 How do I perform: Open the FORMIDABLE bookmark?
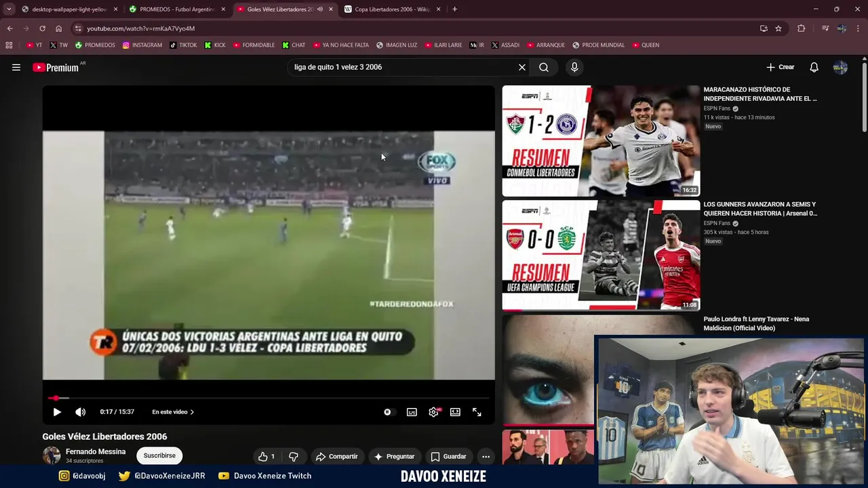click(254, 45)
